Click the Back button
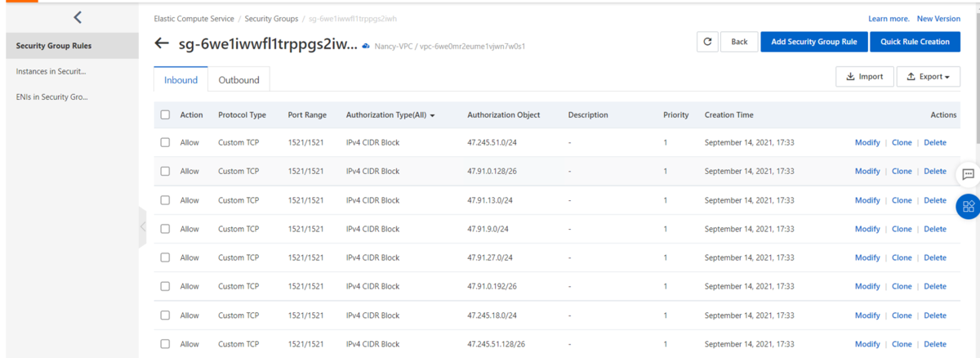The image size is (980, 358). (739, 42)
